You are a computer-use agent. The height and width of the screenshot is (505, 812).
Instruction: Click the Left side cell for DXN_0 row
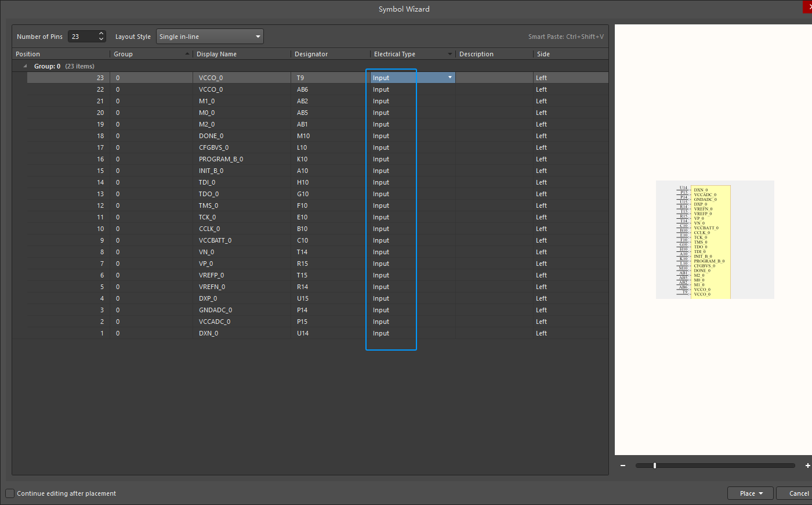coord(571,333)
